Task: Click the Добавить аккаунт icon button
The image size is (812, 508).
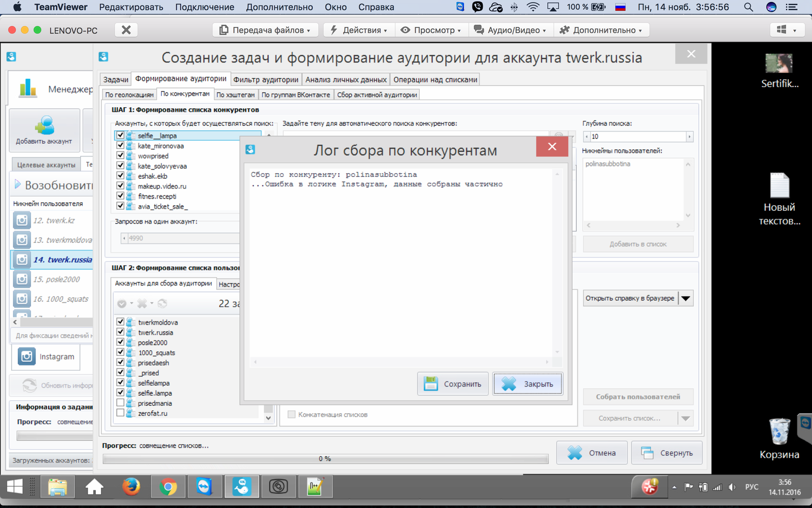Action: click(x=44, y=130)
